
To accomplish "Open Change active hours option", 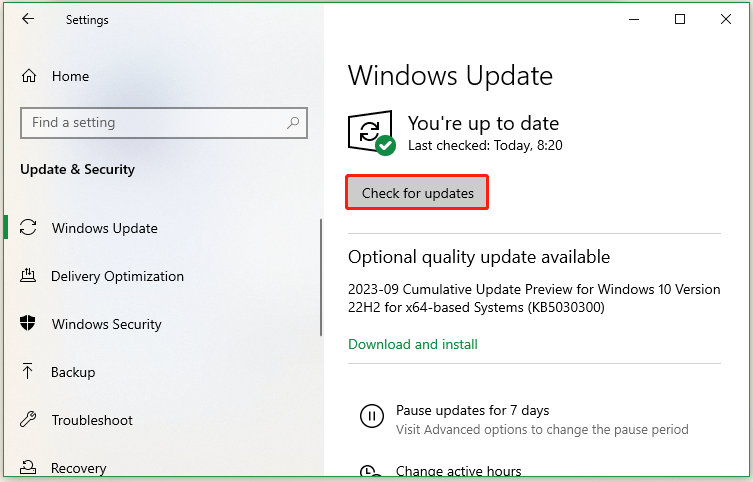I will (x=459, y=470).
